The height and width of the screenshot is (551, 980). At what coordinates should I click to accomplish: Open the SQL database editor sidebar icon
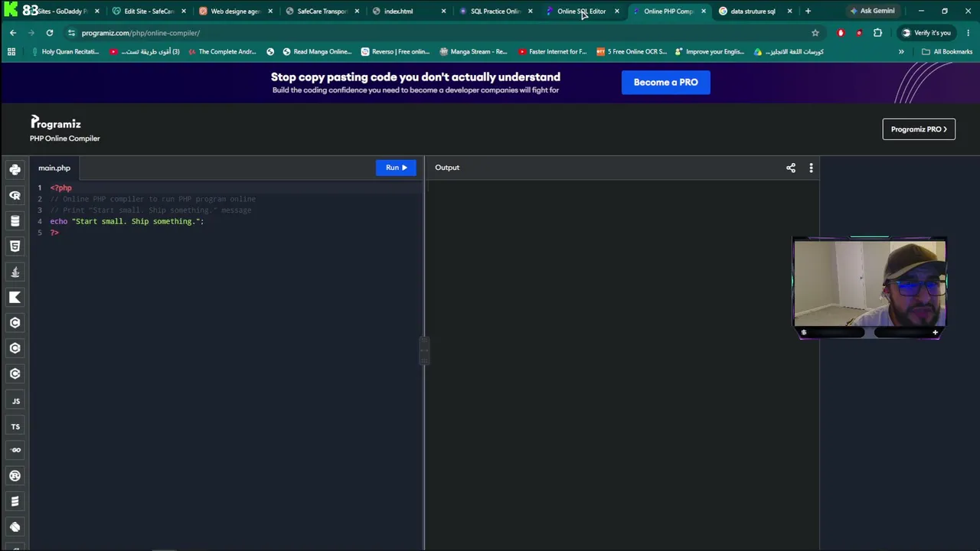(15, 221)
